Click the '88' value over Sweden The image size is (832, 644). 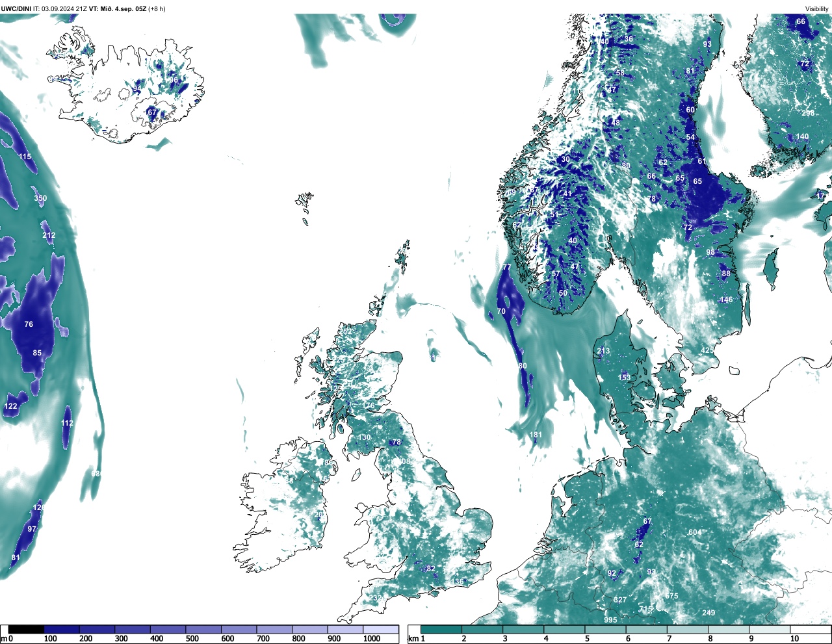pos(726,274)
